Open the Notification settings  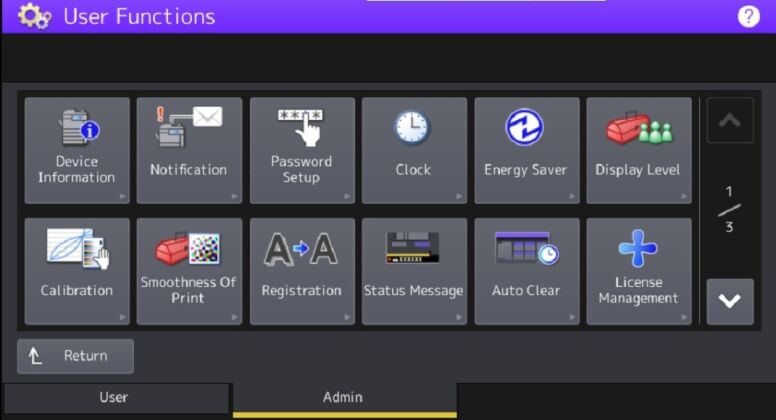pyautogui.click(x=189, y=150)
